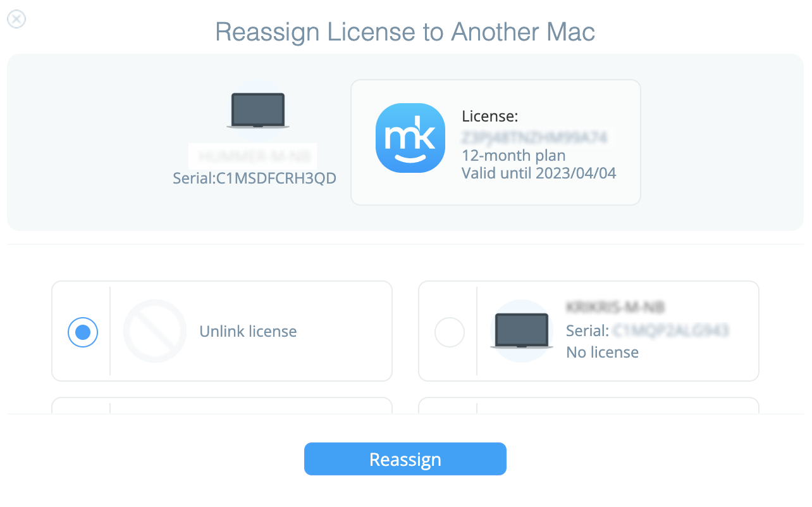Select the Unlink license radio button
Screen dimensions: 812x507
pos(83,332)
